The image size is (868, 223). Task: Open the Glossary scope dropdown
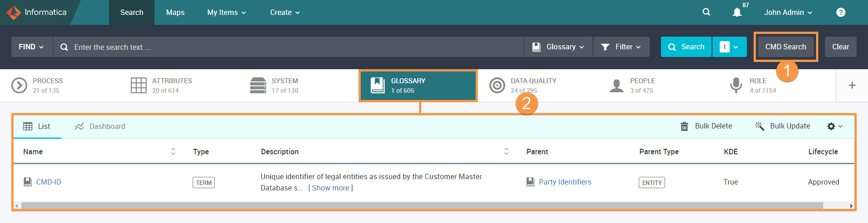[x=558, y=47]
